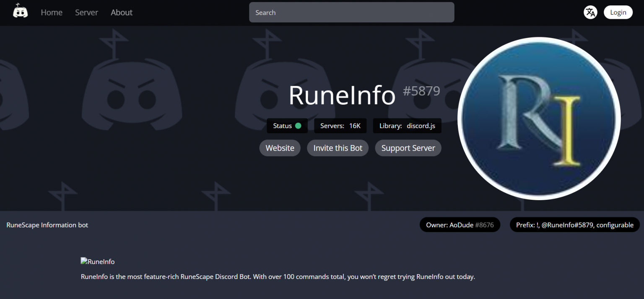Click the Prefix configurable badge
Screen dimensions: 644x299
[x=574, y=225]
